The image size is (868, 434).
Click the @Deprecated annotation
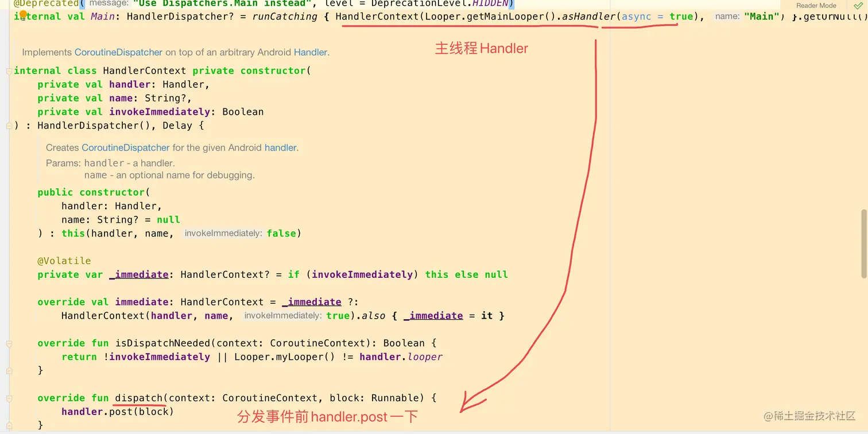pyautogui.click(x=46, y=3)
